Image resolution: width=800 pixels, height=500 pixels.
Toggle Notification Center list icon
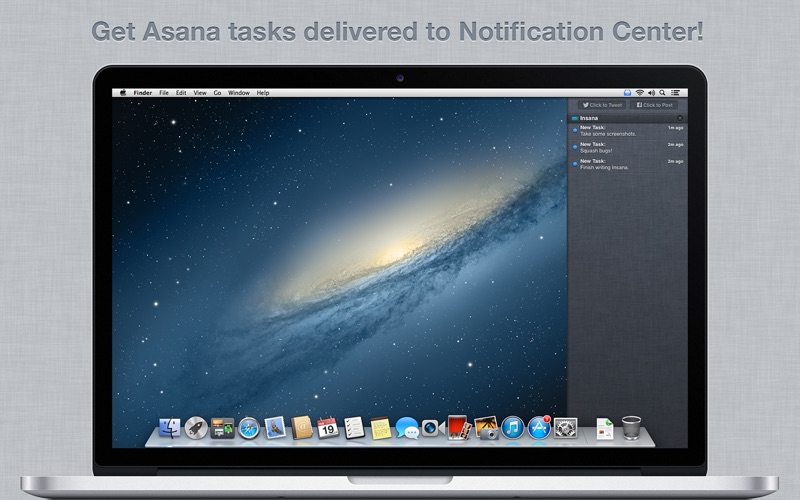pos(676,93)
